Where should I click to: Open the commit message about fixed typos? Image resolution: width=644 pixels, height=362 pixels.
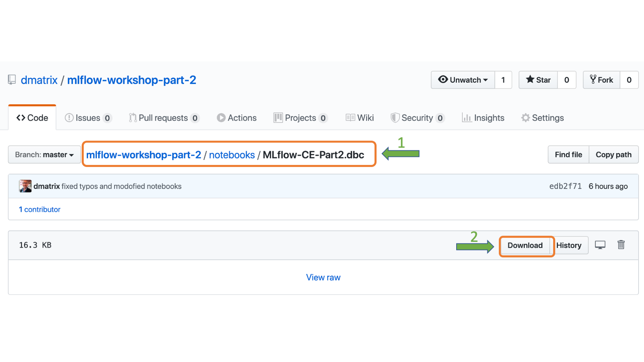[121, 186]
